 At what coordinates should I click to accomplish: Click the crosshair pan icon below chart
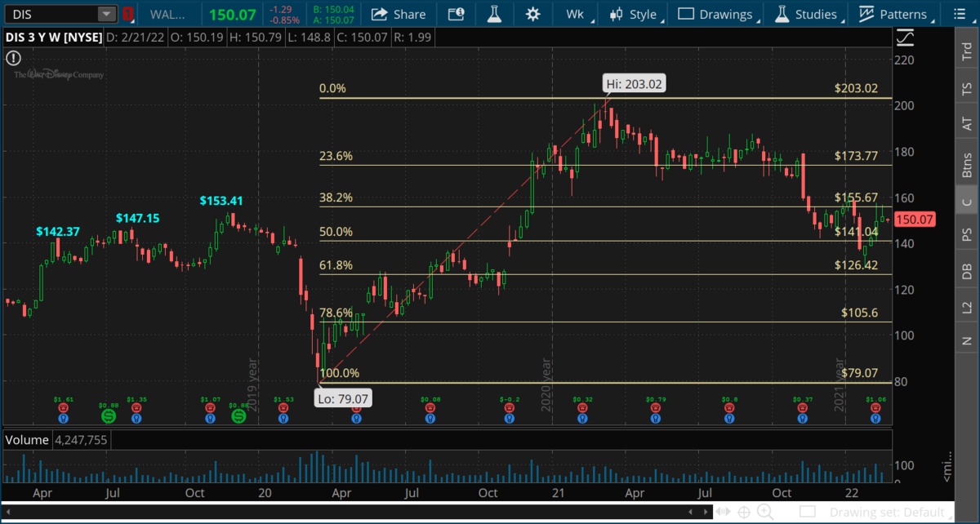pos(744,512)
